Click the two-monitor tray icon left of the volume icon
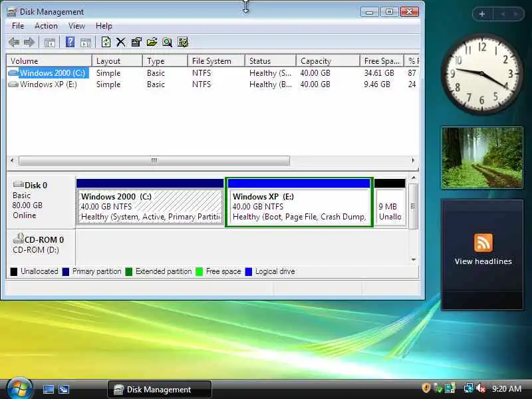This screenshot has width=532, height=399. [x=469, y=388]
